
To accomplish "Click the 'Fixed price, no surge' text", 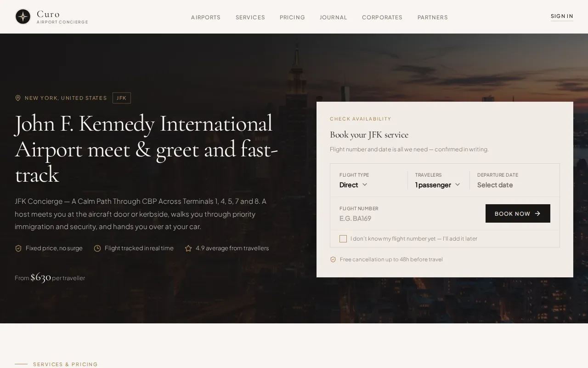I will click(x=54, y=248).
